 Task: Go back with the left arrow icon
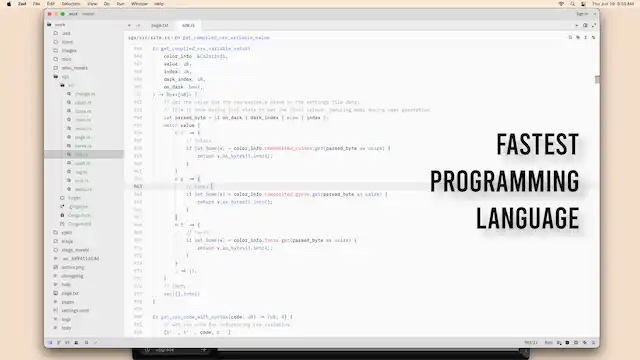pos(129,25)
